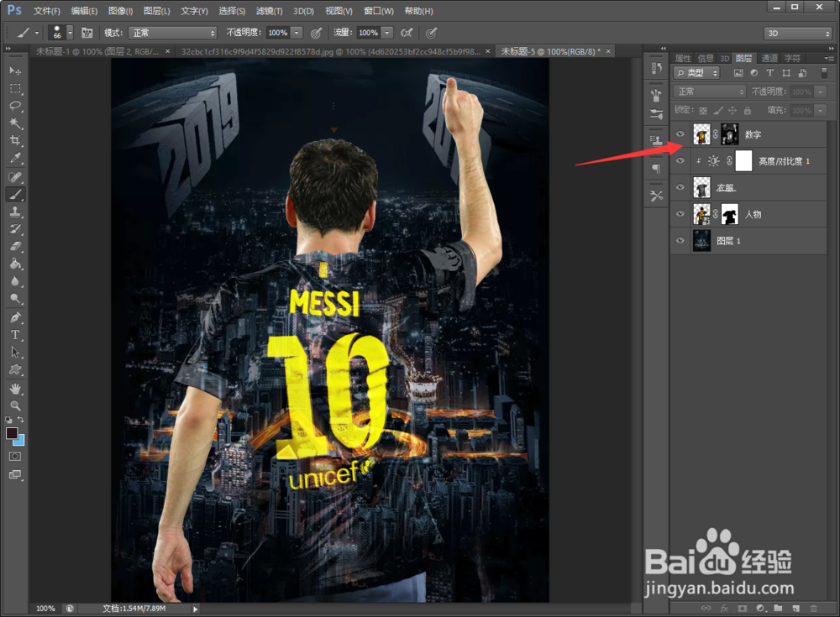Select the History Brush tool
This screenshot has width=840, height=617.
[x=15, y=229]
